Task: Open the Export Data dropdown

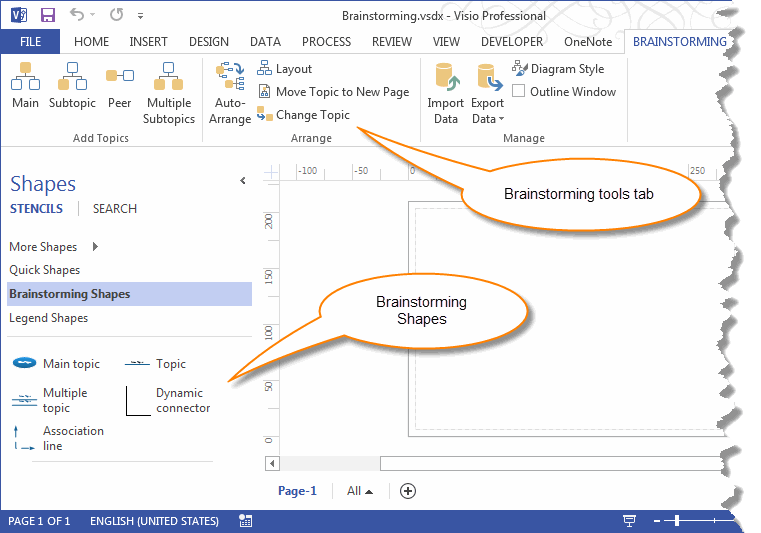Action: 488,97
